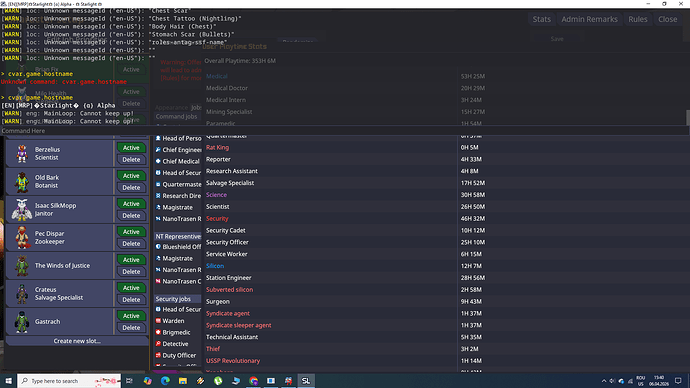Viewport: 690px width, 388px height.
Task: Toggle Active for The Winds of Justice
Action: [131, 260]
